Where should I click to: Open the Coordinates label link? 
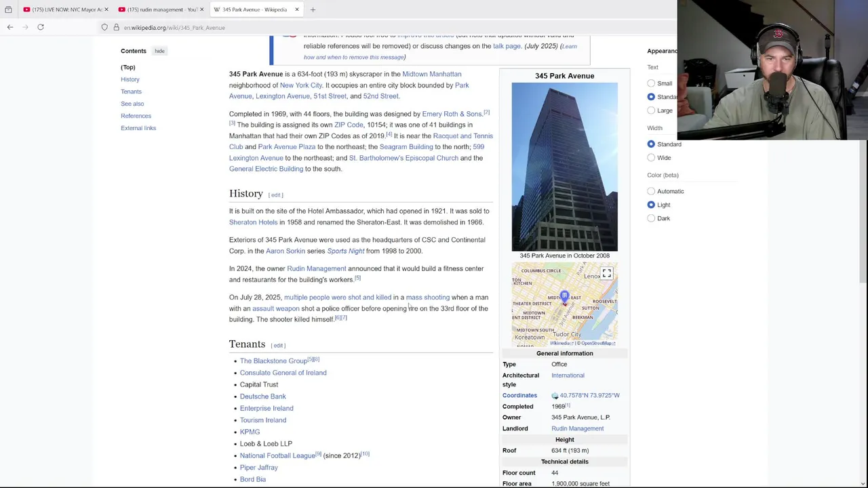tap(519, 395)
